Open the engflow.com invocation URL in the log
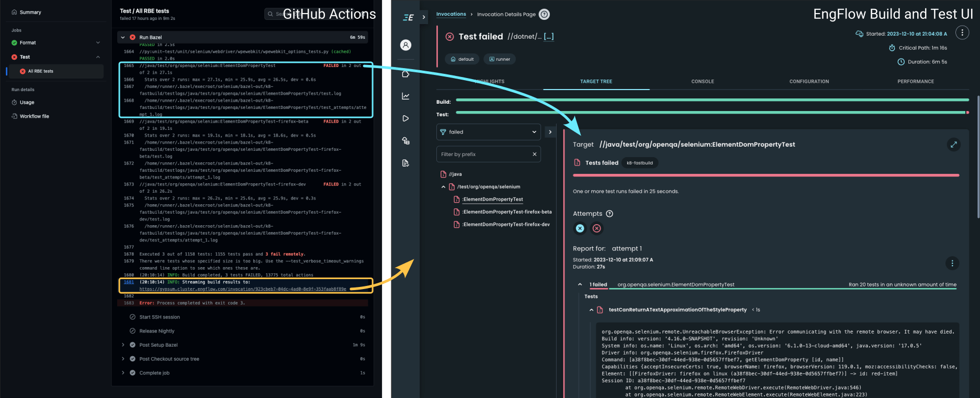 click(x=243, y=289)
